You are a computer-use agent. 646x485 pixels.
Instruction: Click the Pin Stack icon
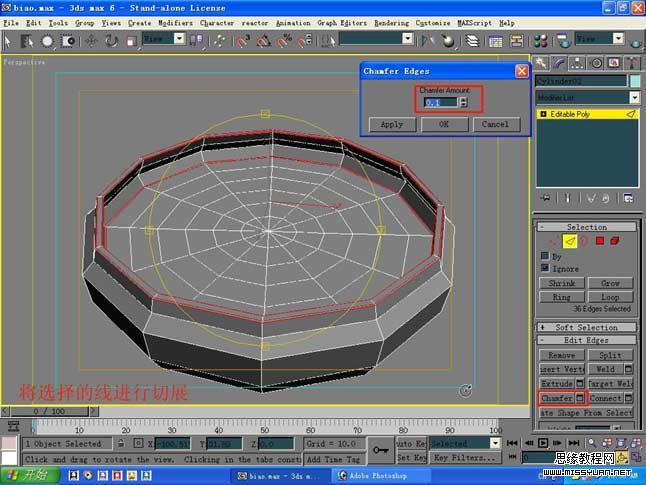(x=546, y=198)
